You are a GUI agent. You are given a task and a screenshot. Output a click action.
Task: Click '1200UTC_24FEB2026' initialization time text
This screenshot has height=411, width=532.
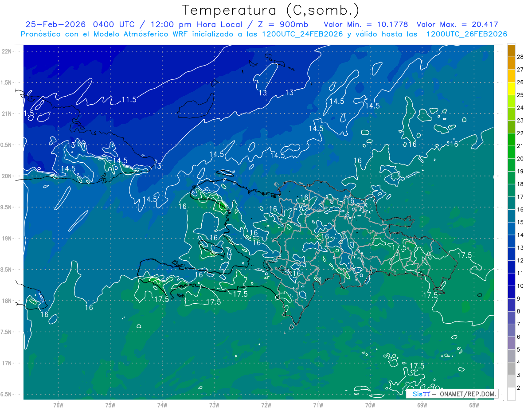click(302, 34)
